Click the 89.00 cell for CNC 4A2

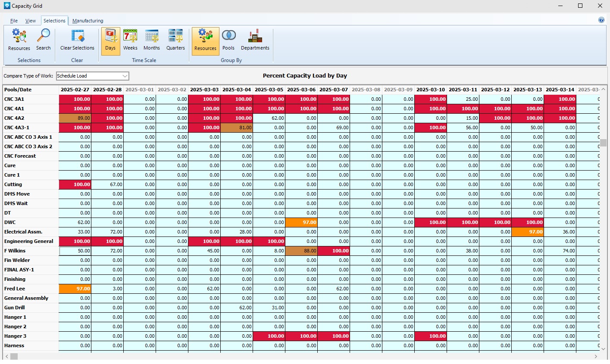point(75,118)
